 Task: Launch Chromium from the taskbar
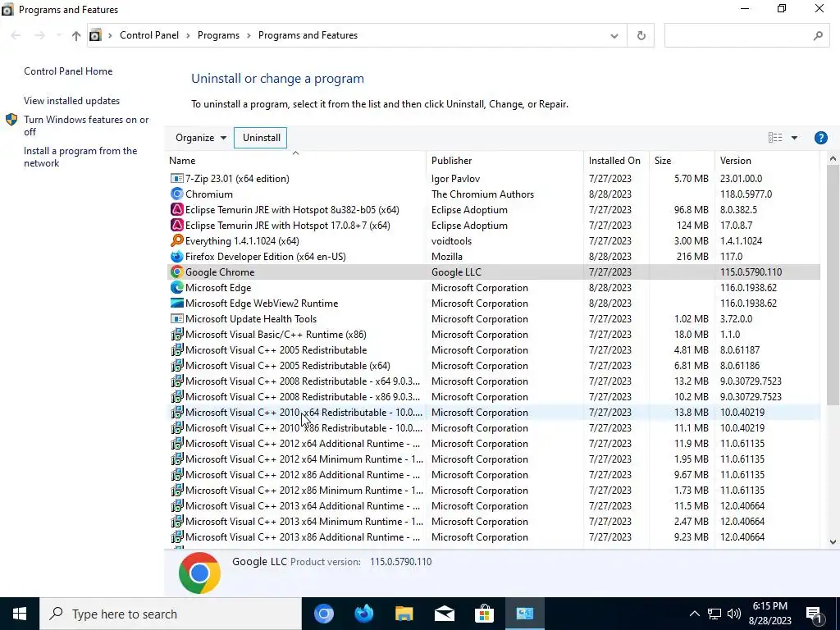(323, 614)
